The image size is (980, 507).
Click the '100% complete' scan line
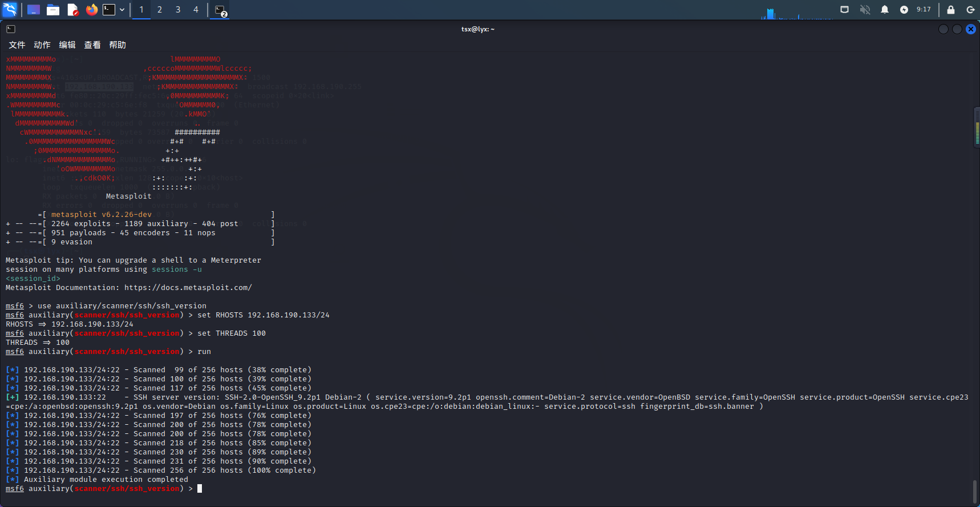(161, 470)
